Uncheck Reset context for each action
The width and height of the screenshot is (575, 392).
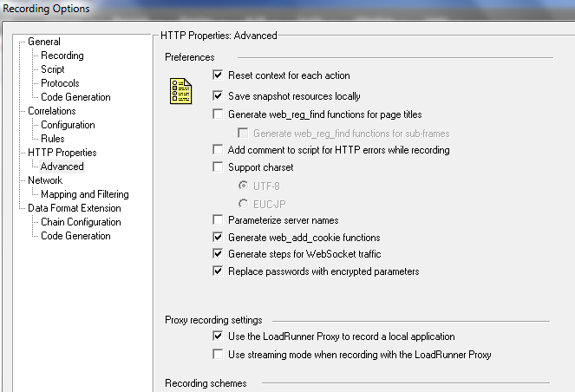tap(218, 76)
